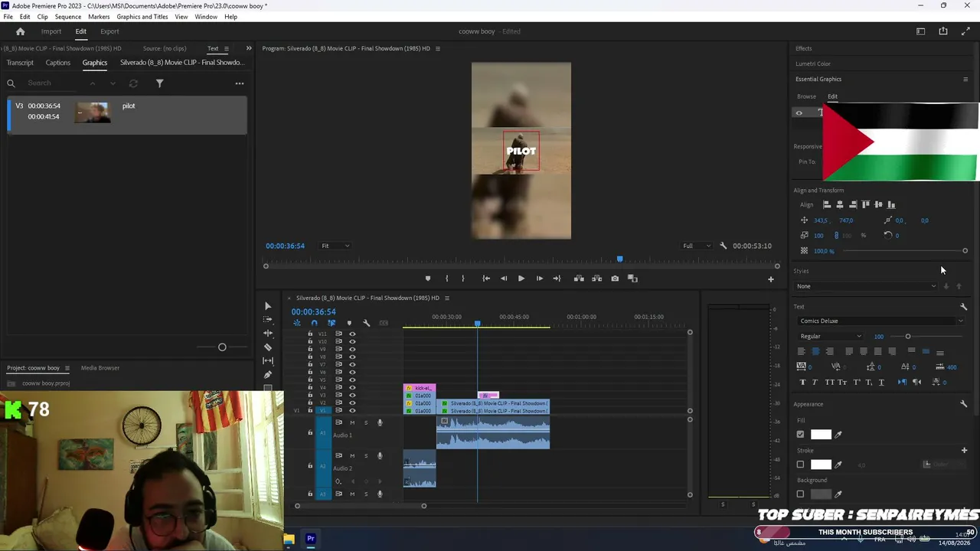Open the timeline sequence panel menu
Viewport: 980px width, 551px height.
pos(447,298)
